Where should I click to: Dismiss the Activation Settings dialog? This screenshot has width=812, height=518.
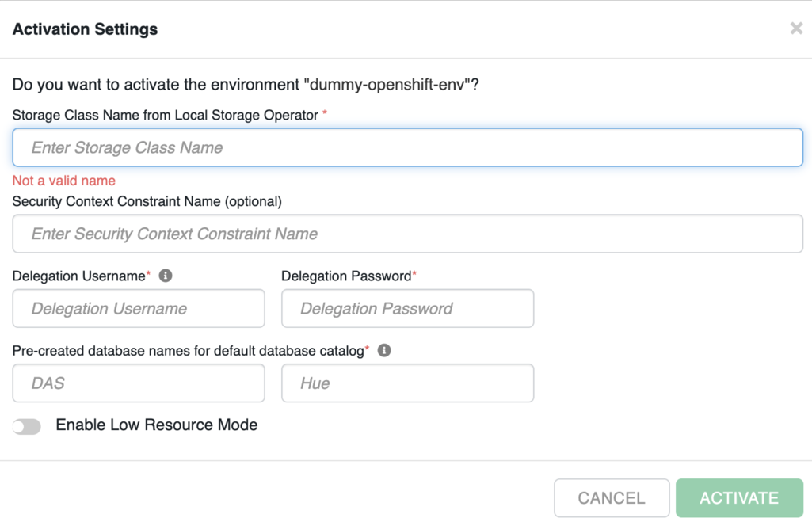pyautogui.click(x=795, y=28)
